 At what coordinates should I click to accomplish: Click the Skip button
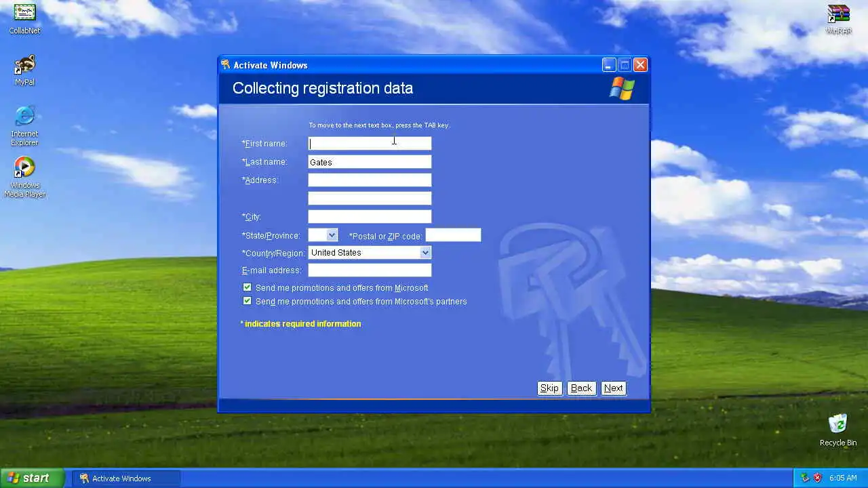[x=549, y=388]
